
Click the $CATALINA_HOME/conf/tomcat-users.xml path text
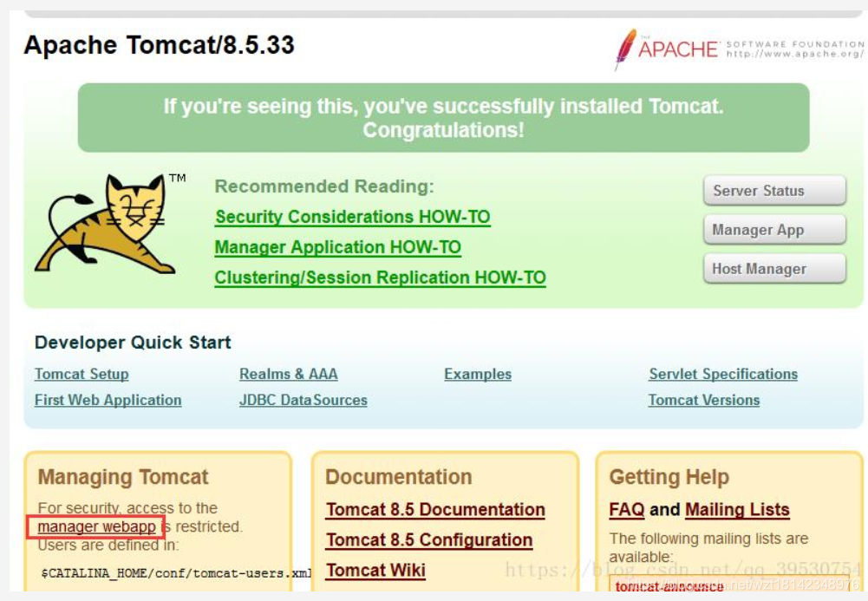coord(177,573)
